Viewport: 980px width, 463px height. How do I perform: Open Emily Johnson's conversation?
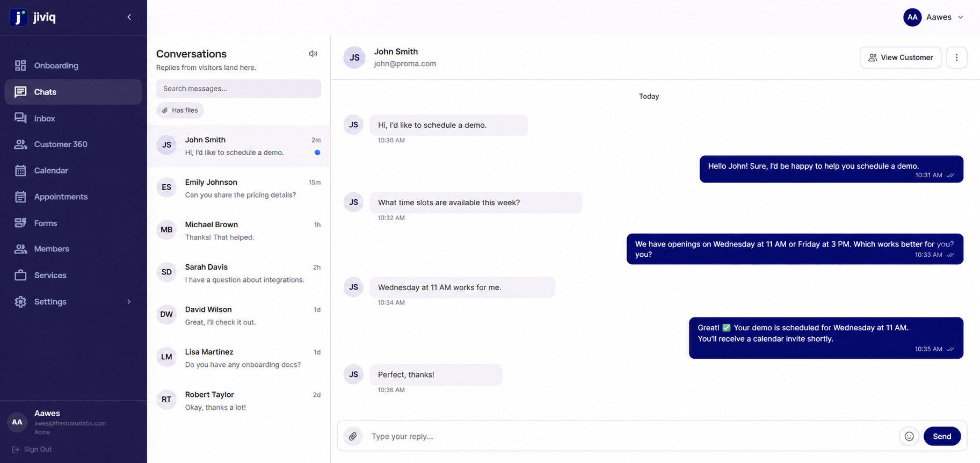[238, 189]
